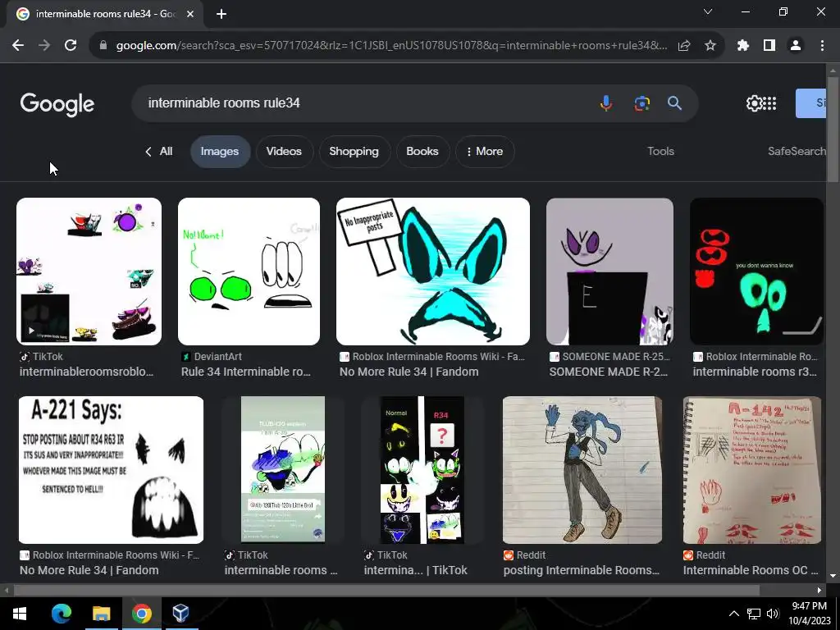This screenshot has width=840, height=630.
Task: Open the 'you dont wanna know' thumbnail
Action: (x=756, y=272)
